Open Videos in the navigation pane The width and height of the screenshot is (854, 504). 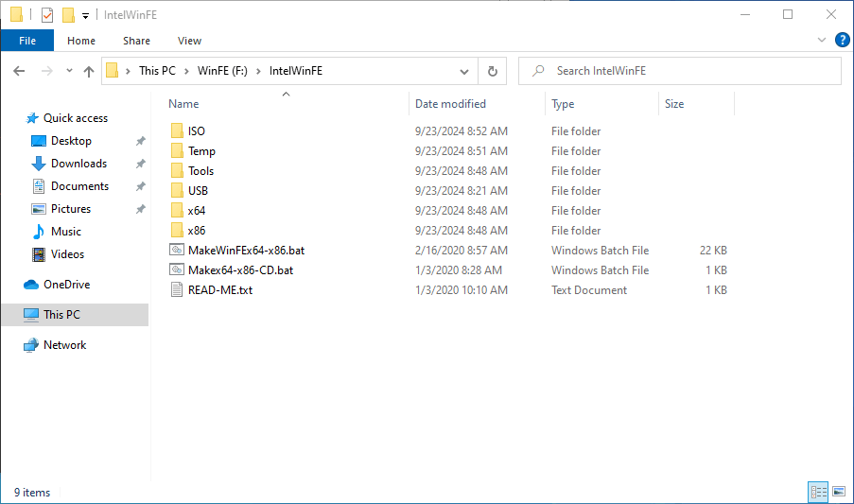(67, 254)
